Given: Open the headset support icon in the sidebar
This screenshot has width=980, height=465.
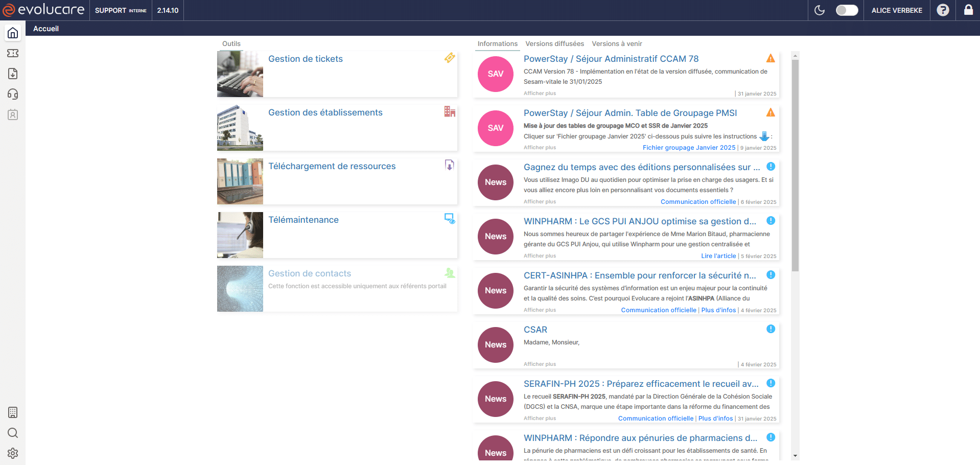Looking at the screenshot, I should [13, 94].
